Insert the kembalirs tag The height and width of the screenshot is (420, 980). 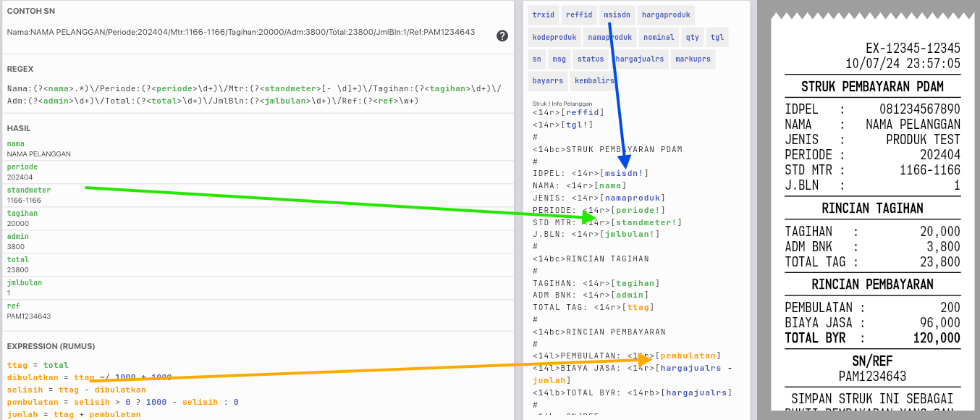[x=594, y=80]
